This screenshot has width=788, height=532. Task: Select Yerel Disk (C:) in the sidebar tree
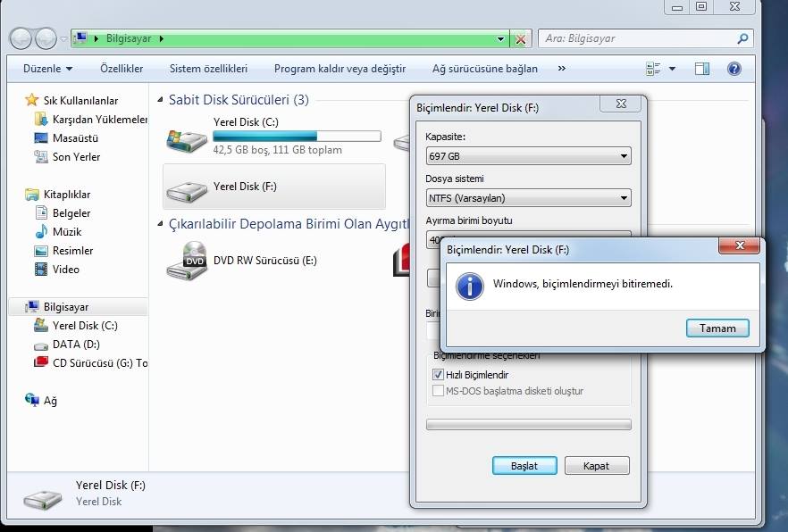click(x=85, y=326)
